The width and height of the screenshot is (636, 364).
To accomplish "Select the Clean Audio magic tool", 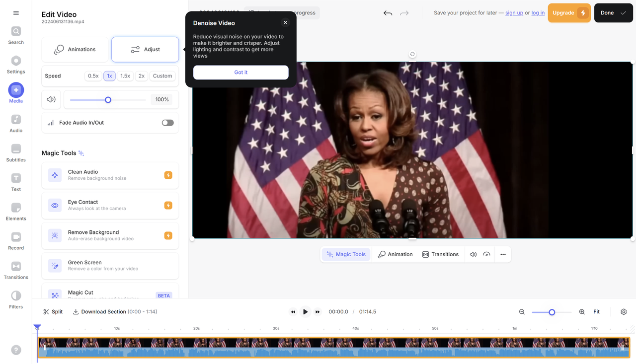I will pos(110,175).
